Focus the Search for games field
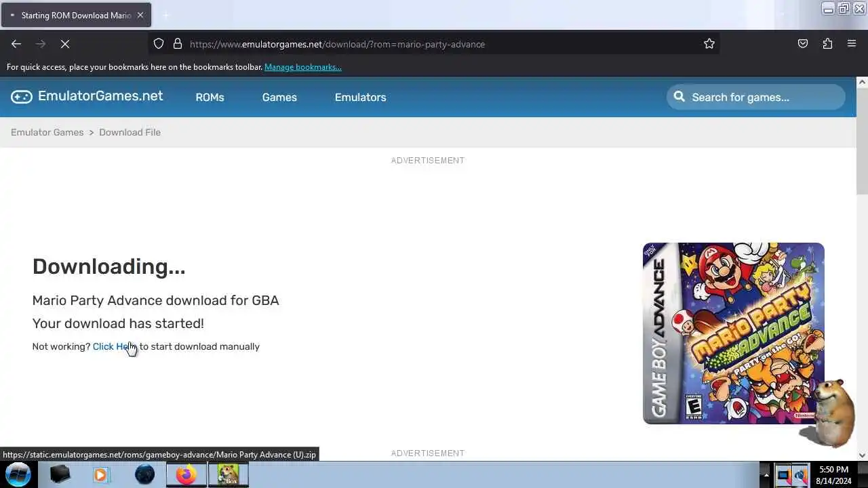 [756, 97]
